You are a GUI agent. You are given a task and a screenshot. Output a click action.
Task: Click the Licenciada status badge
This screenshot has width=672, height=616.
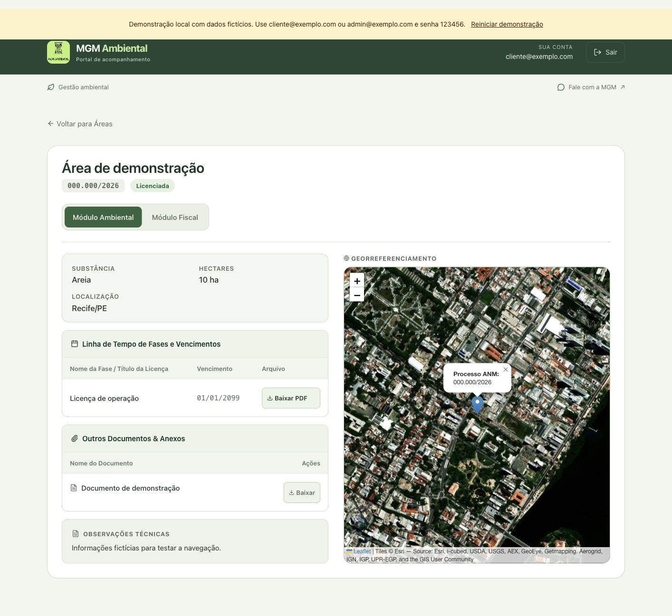click(153, 186)
